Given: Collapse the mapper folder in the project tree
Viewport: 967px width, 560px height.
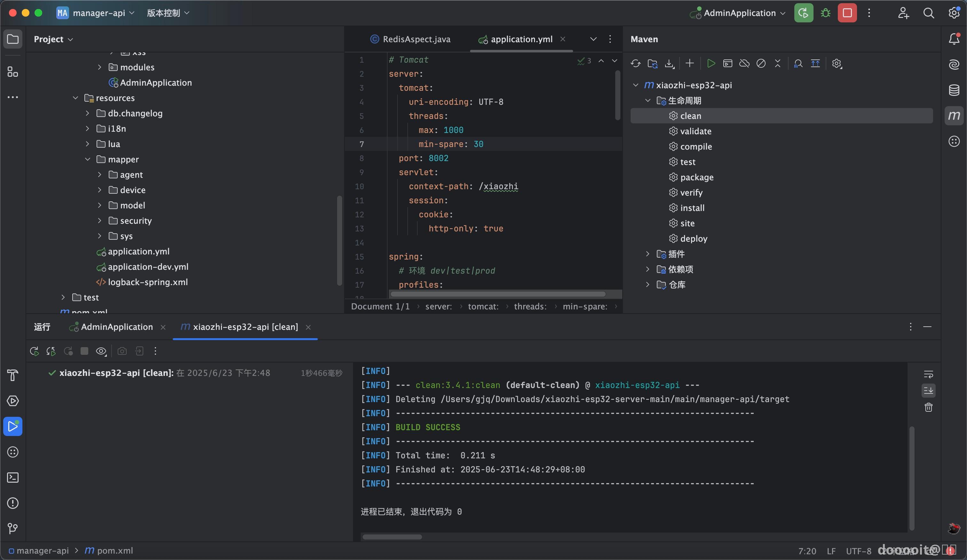Looking at the screenshot, I should click(x=88, y=159).
